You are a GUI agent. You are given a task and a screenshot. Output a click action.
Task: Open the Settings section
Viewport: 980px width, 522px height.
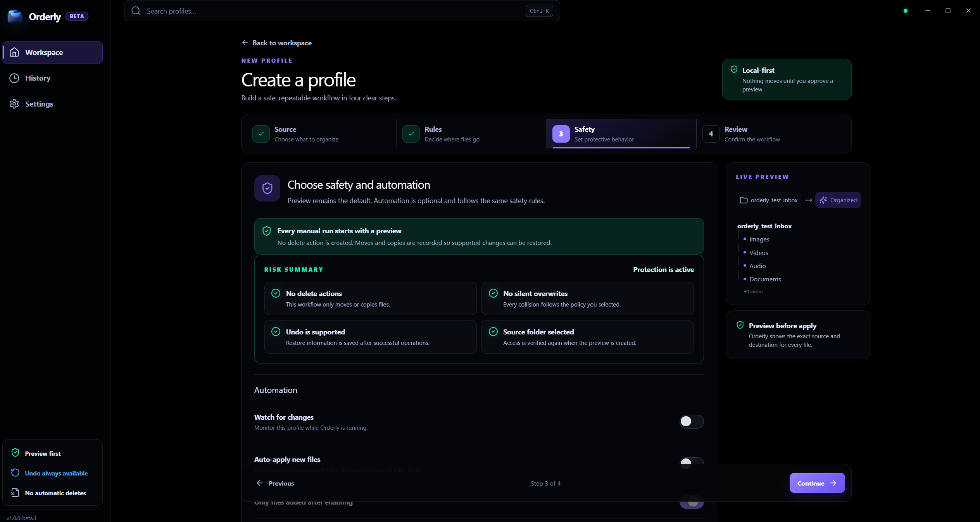[x=52, y=104]
